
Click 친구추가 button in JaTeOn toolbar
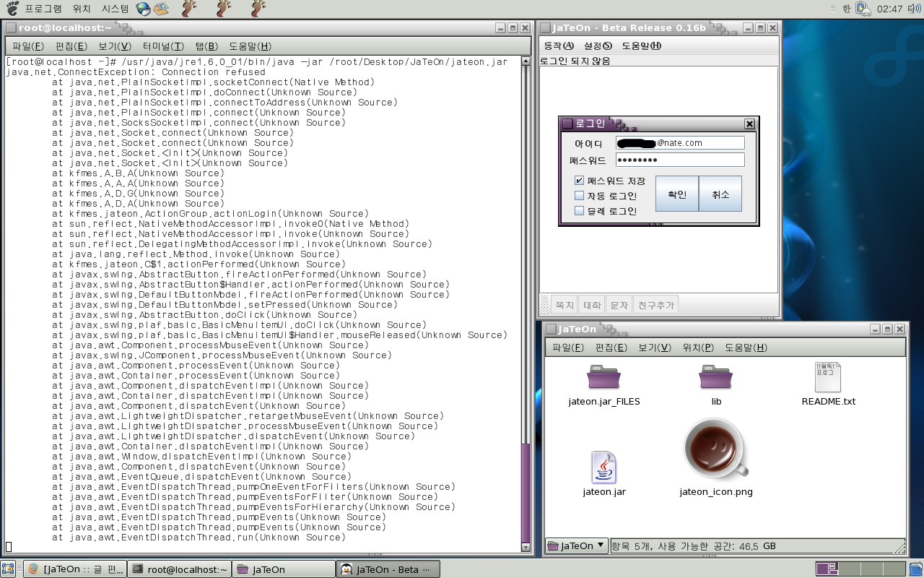(x=656, y=305)
